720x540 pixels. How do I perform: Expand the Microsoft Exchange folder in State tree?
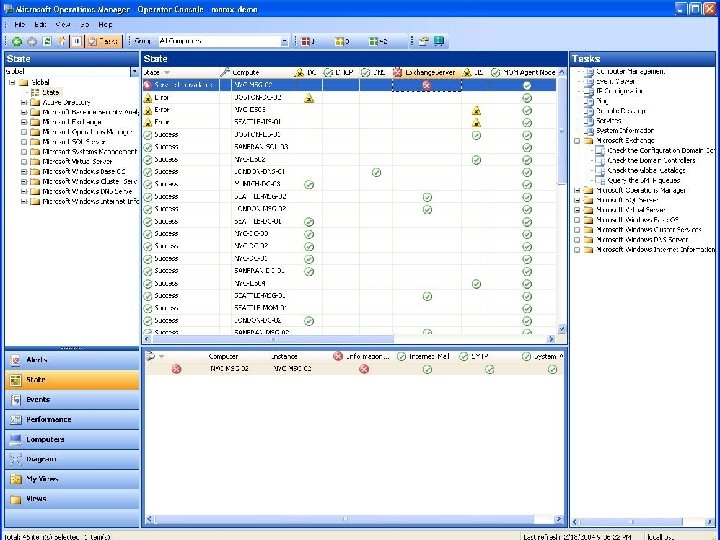coord(24,122)
